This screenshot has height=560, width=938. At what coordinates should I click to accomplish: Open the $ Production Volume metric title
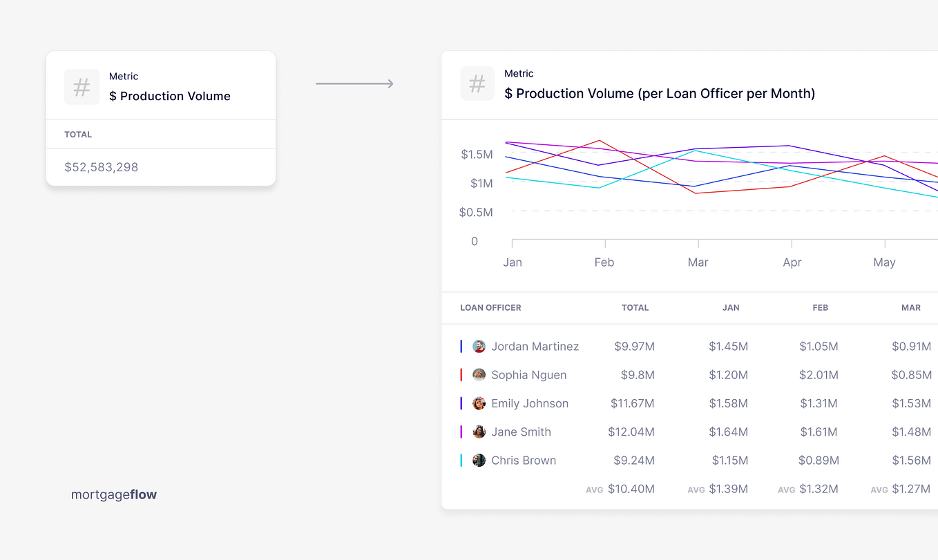tap(170, 96)
